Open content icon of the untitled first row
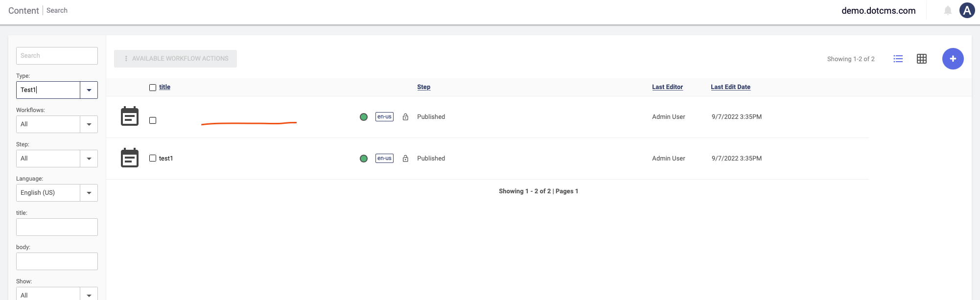This screenshot has height=300, width=980. (130, 116)
